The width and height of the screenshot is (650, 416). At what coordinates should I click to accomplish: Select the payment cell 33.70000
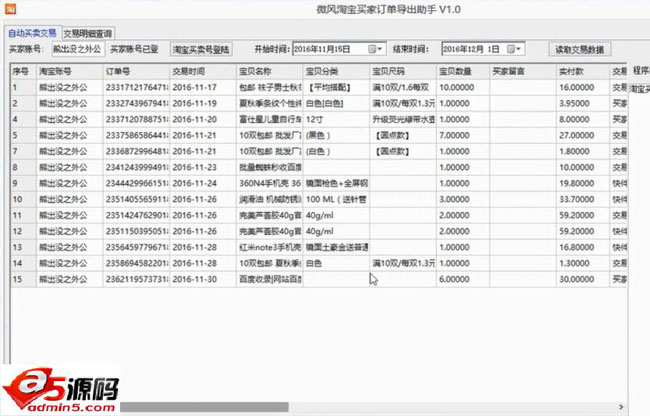click(583, 199)
